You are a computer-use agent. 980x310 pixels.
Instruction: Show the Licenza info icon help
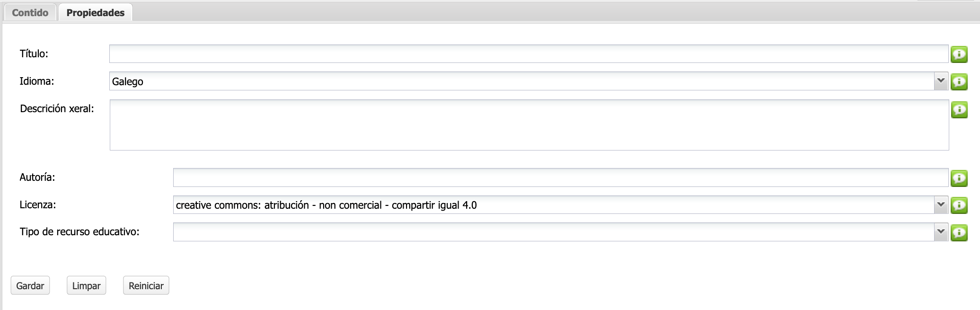click(x=959, y=205)
